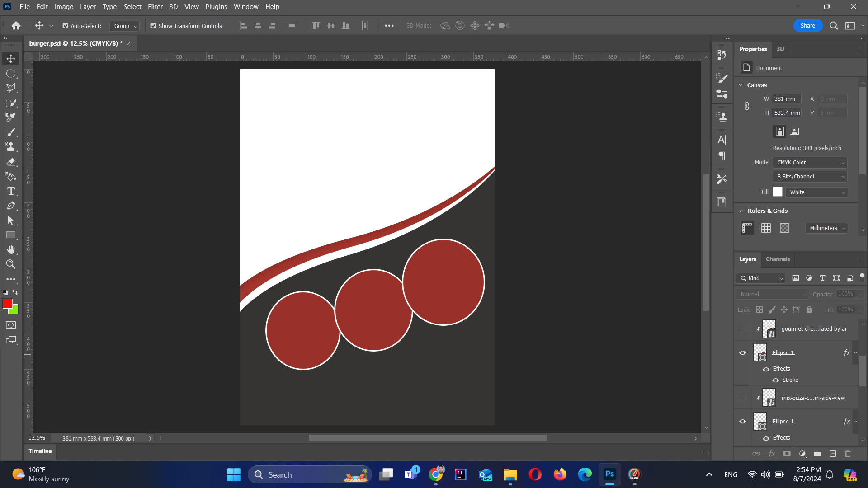Hide the upper Ellipse 1 layer
Screen dimensions: 868x488
742,353
